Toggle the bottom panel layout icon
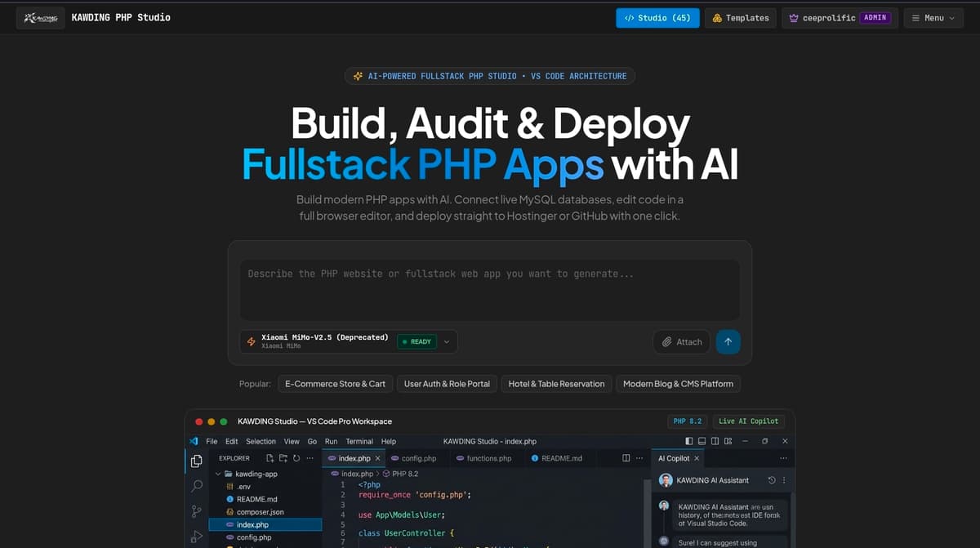 click(x=702, y=441)
